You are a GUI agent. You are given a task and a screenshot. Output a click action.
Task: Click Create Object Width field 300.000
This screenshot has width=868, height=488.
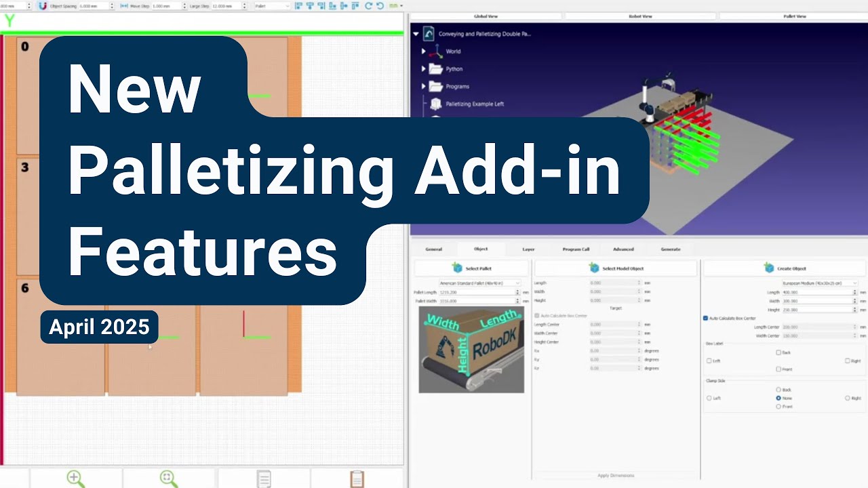point(820,300)
